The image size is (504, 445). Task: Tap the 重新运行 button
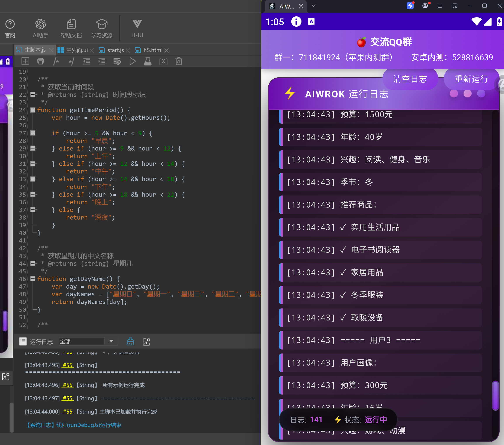[x=471, y=79]
